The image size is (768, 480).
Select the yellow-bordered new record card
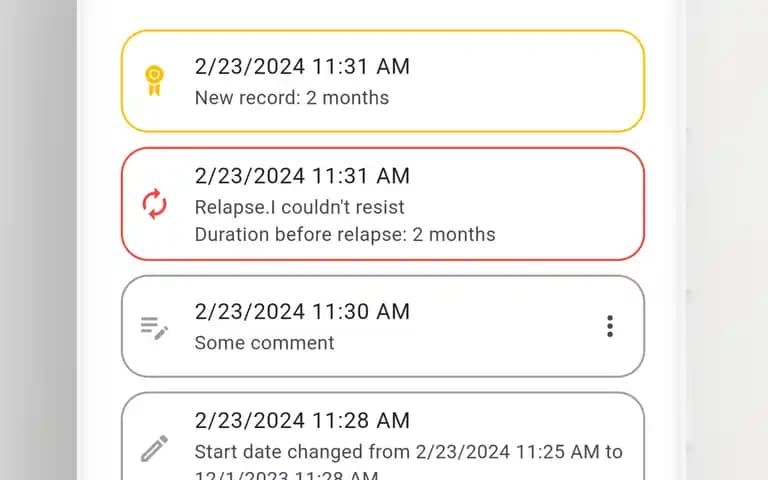tap(383, 81)
